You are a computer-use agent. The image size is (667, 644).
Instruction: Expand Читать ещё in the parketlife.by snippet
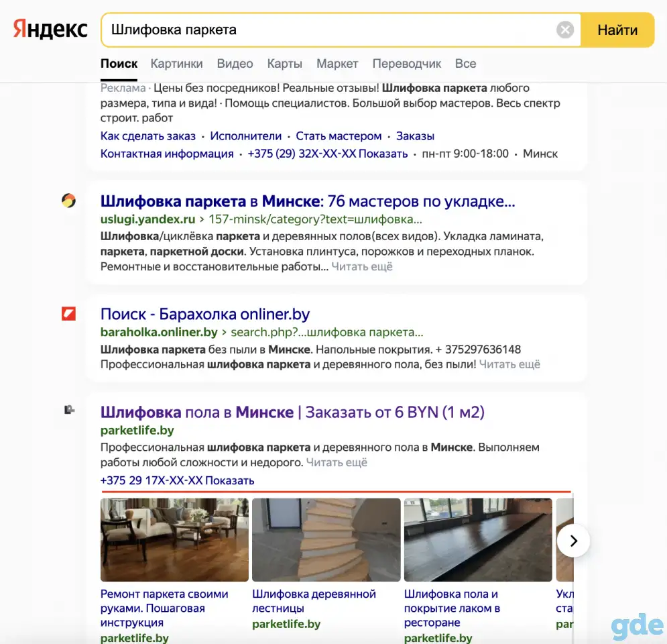337,462
